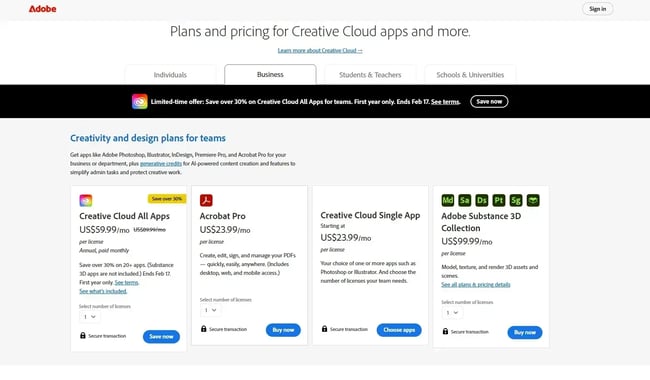
Task: Click the Substance 3D Modeler (Md) icon
Action: coord(448,201)
